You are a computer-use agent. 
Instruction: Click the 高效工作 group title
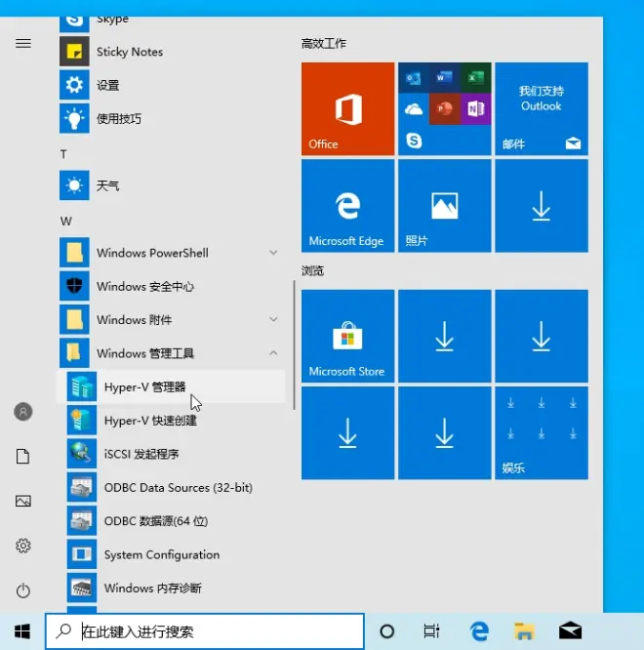(324, 44)
